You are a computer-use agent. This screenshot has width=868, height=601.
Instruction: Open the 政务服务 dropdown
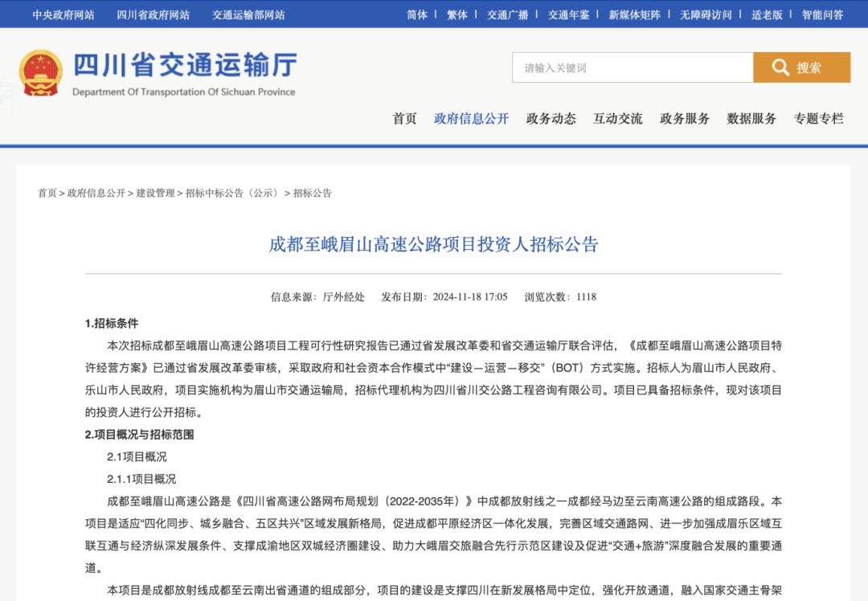pos(684,118)
